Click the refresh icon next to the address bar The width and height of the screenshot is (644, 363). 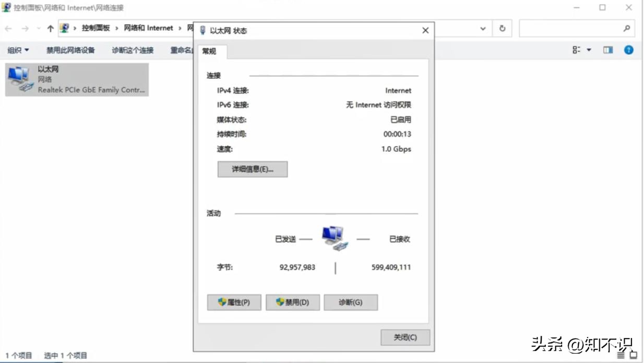coord(502,28)
